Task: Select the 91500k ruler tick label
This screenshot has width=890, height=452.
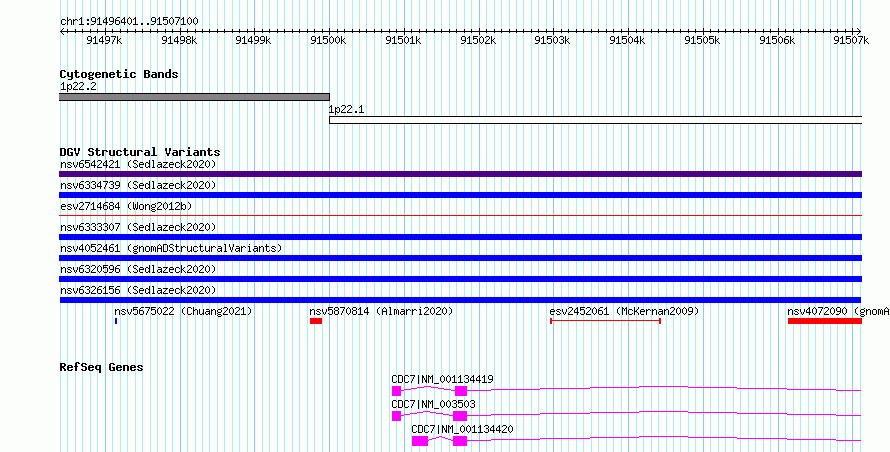Action: [x=328, y=40]
